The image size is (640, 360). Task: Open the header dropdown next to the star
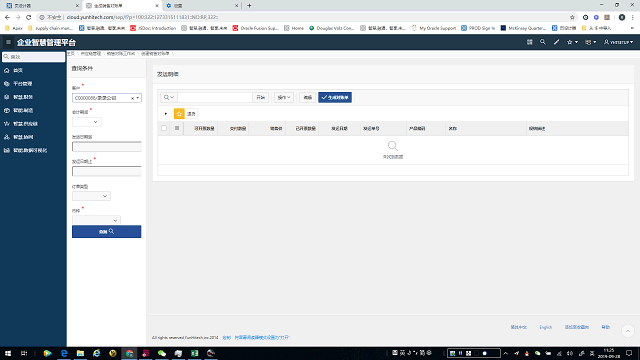click(x=590, y=42)
